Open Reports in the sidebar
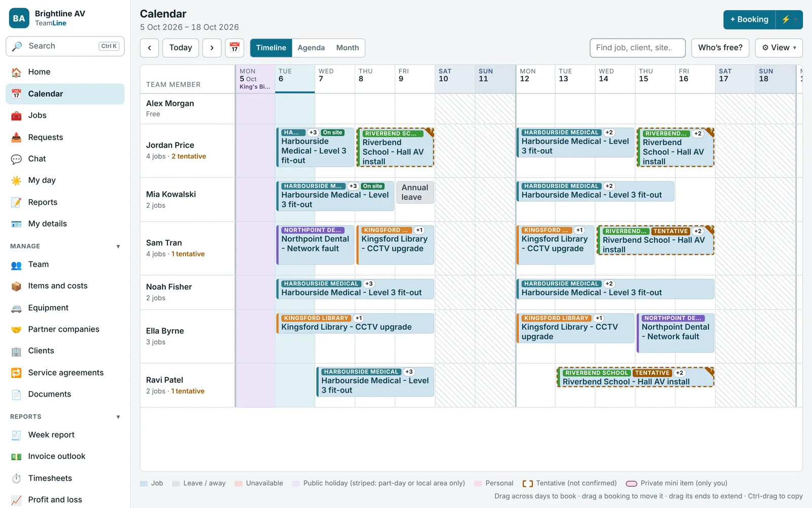 pyautogui.click(x=65, y=202)
